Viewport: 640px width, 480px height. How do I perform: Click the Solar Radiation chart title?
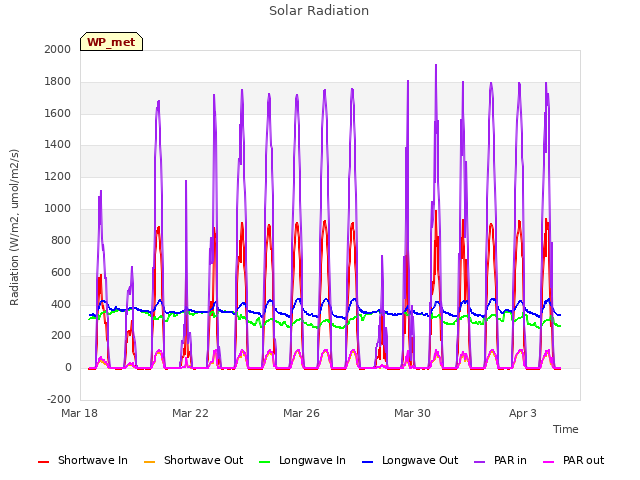tap(319, 11)
